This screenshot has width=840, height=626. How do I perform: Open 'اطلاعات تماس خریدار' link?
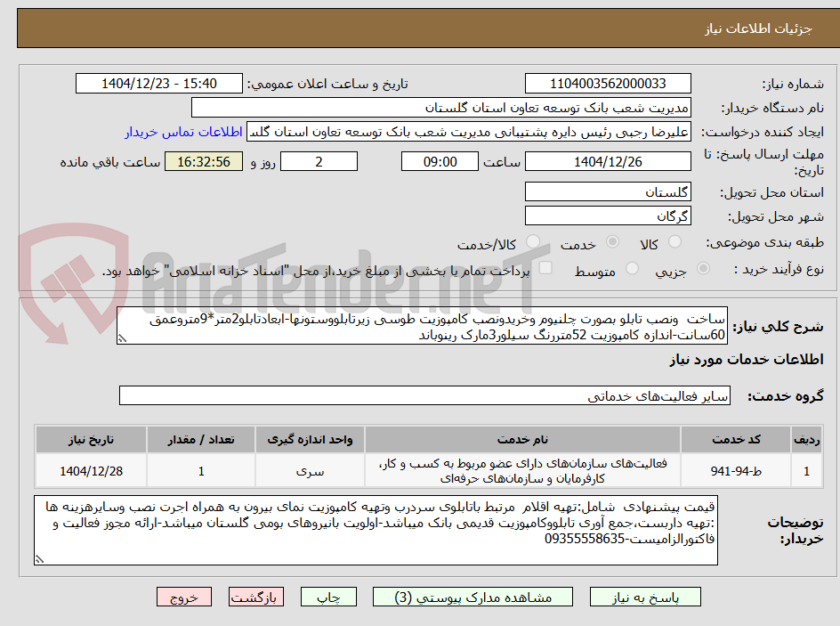pos(183,132)
